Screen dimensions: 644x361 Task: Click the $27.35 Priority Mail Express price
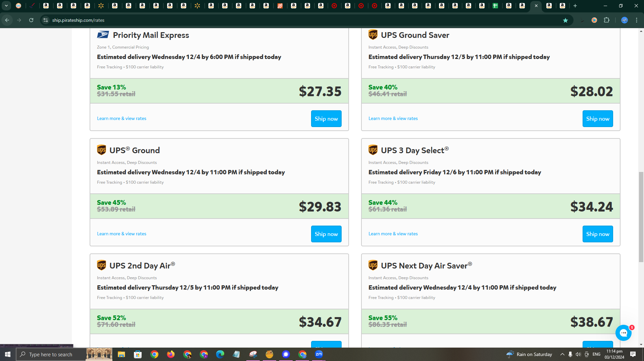click(x=320, y=91)
